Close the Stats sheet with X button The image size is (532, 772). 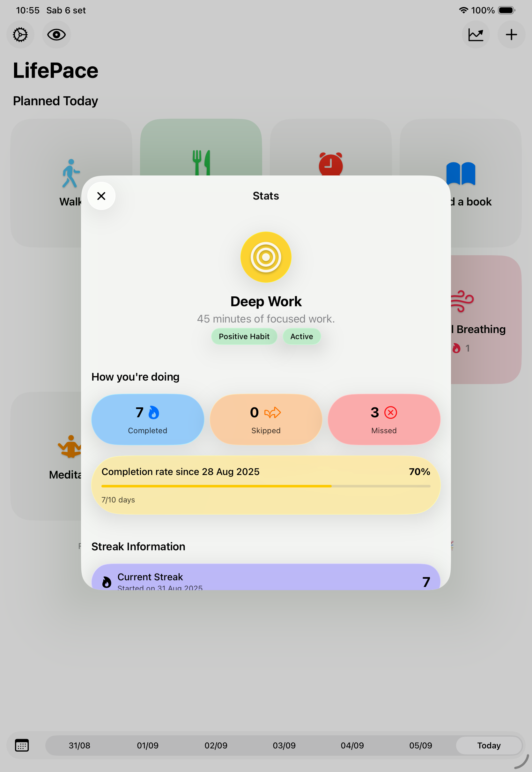pos(101,196)
